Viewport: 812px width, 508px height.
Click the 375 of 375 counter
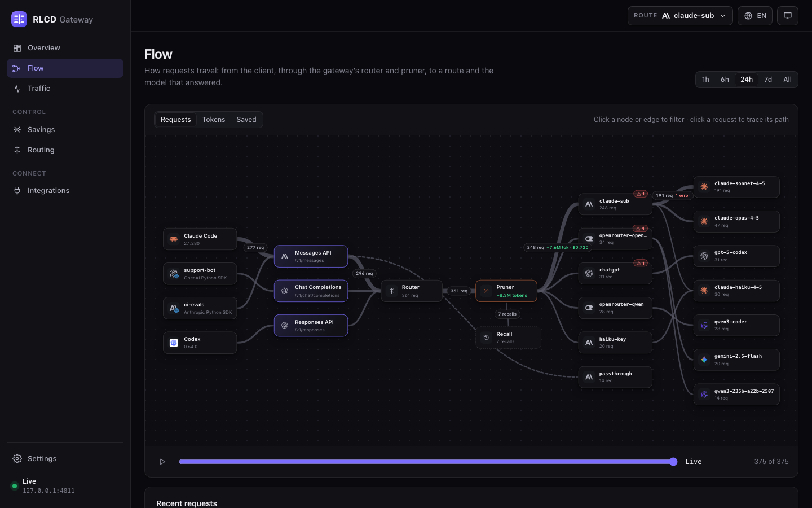pyautogui.click(x=771, y=462)
